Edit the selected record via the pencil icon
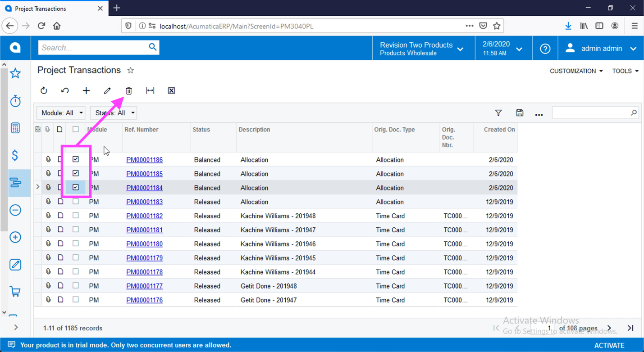The width and height of the screenshot is (644, 352). point(107,90)
